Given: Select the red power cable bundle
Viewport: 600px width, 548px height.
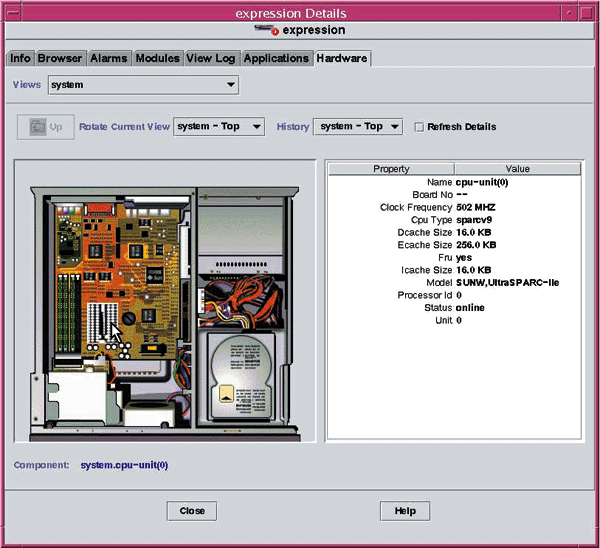Looking at the screenshot, I should coord(240,297).
